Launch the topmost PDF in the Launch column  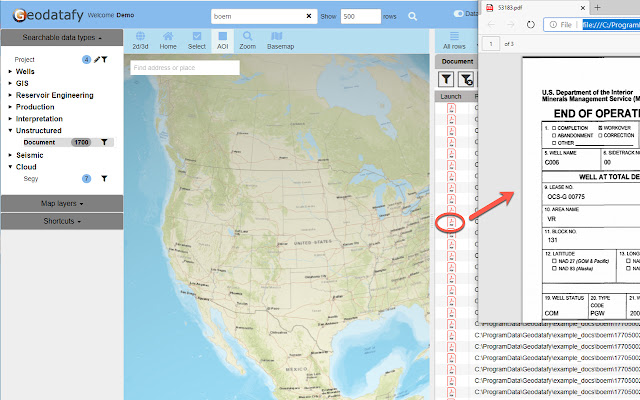[451, 108]
